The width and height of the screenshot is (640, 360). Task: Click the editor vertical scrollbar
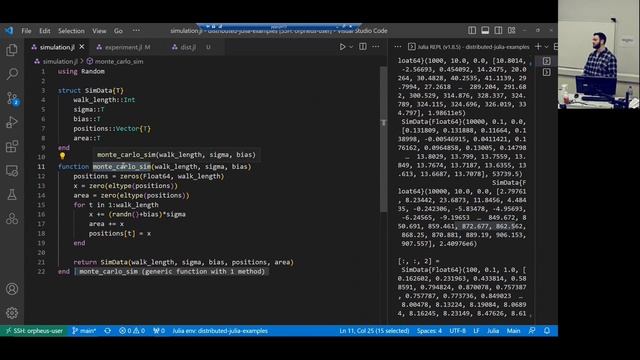383,139
